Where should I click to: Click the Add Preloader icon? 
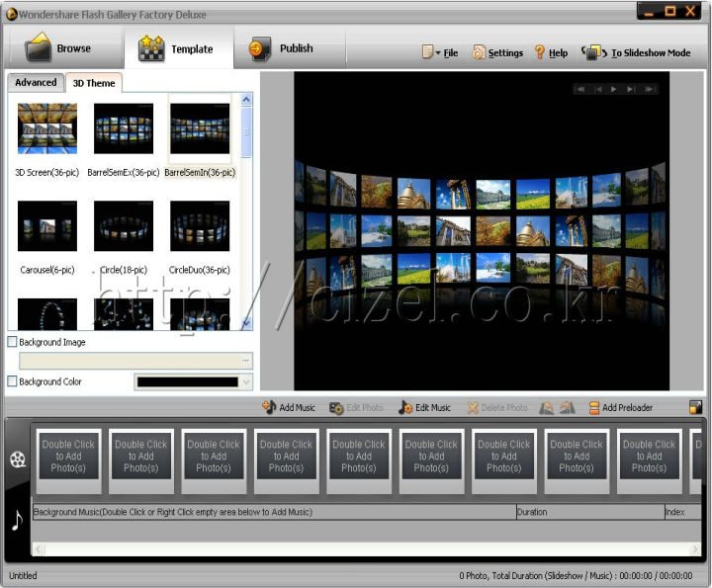(594, 407)
